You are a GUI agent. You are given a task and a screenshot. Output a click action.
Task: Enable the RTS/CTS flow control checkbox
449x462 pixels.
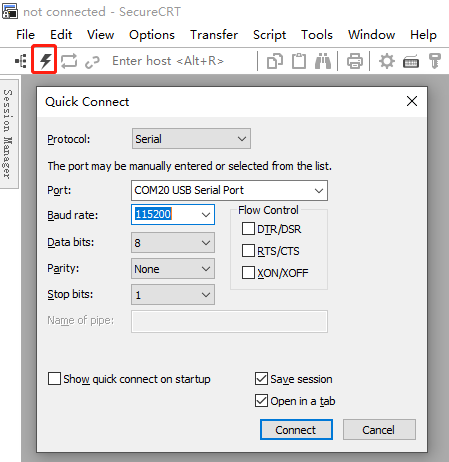248,251
